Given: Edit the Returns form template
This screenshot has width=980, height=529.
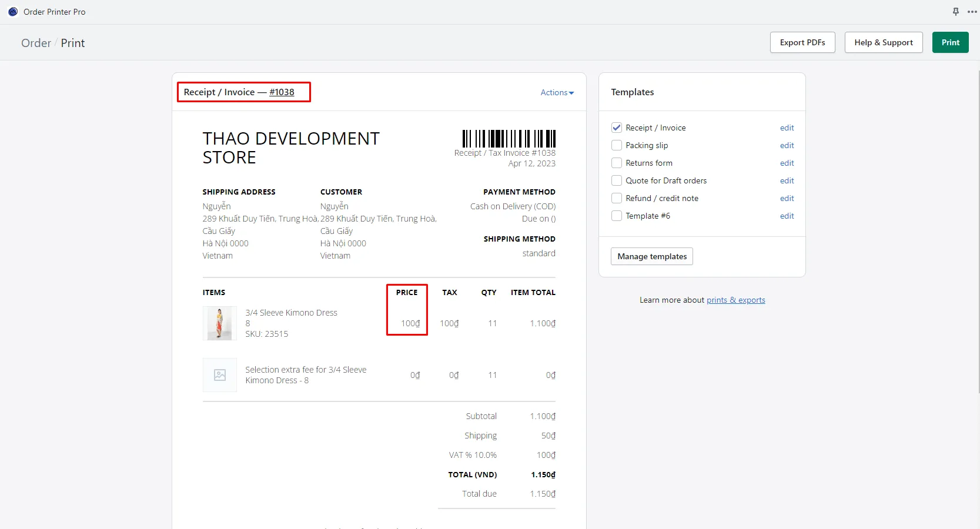Looking at the screenshot, I should 787,163.
